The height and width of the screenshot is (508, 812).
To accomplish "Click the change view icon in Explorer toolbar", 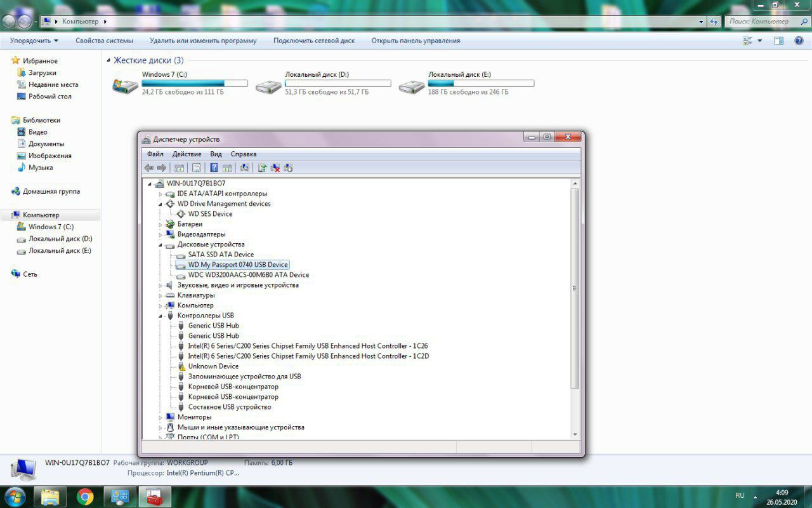I will 748,41.
